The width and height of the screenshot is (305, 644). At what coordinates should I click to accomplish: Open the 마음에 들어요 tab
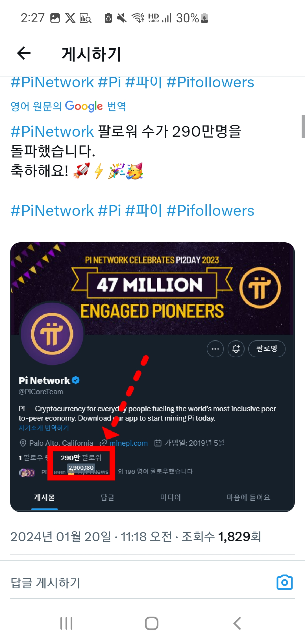pos(248,498)
